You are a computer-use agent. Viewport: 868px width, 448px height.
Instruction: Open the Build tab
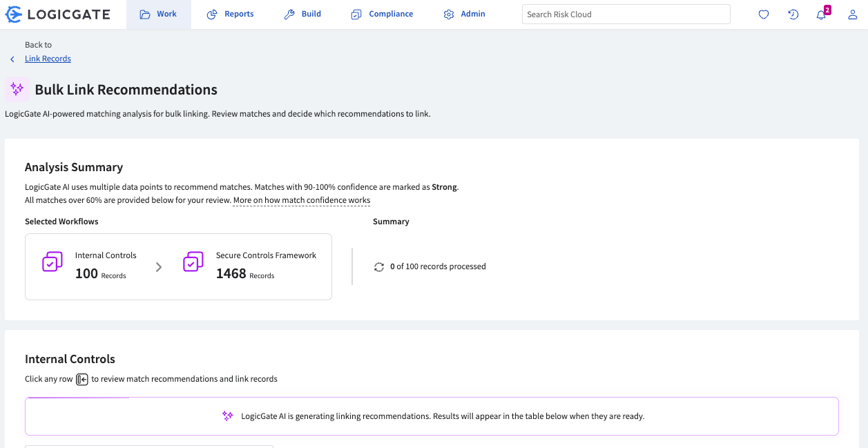pyautogui.click(x=302, y=14)
